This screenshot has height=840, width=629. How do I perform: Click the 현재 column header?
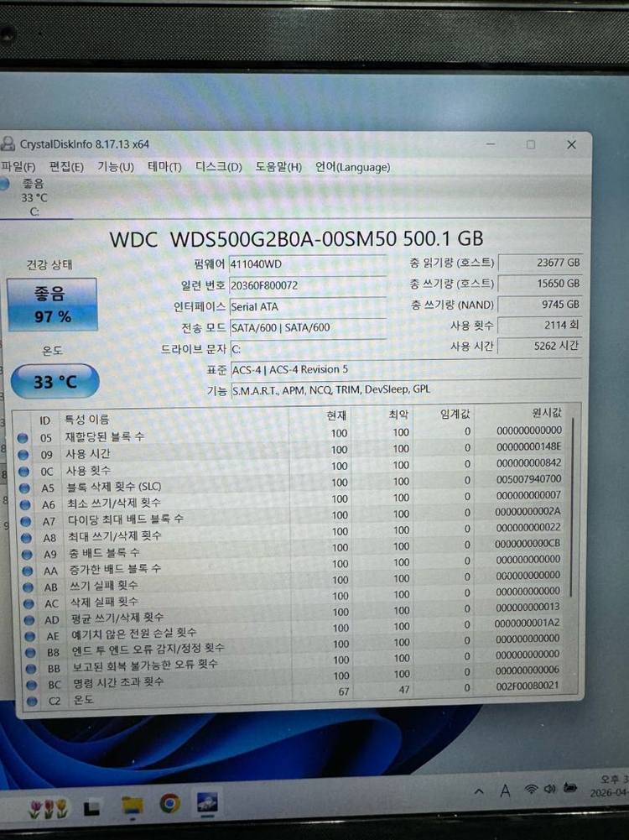(x=336, y=415)
